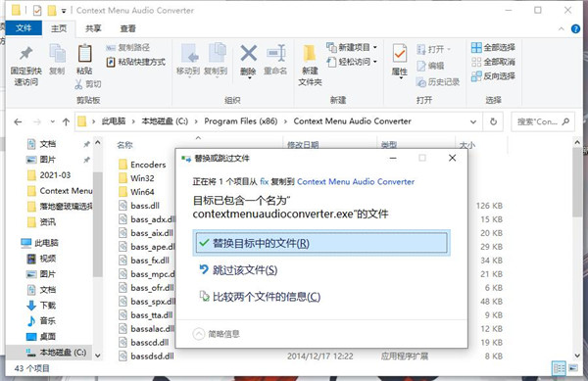Image resolution: width=588 pixels, height=381 pixels.
Task: Click Paste shortcut (粘贴快捷方式)
Action: click(x=136, y=62)
